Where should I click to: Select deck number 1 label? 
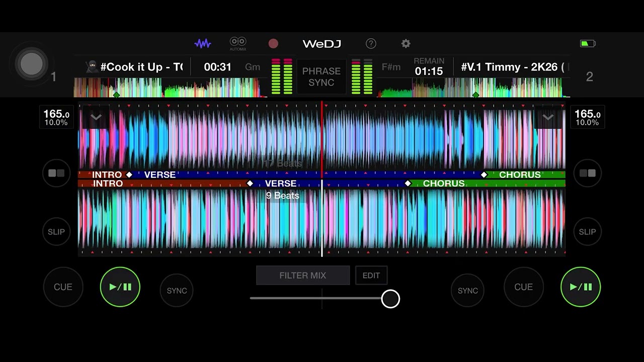point(53,77)
